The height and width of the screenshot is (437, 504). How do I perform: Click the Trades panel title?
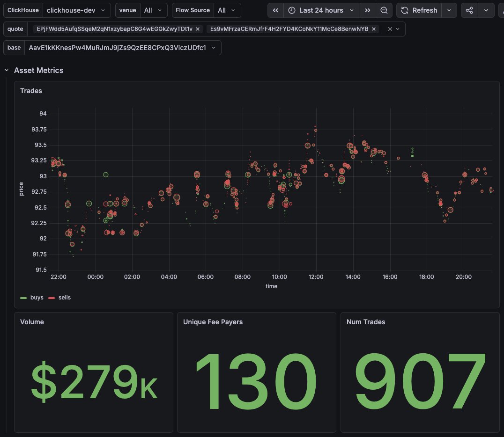pos(31,91)
